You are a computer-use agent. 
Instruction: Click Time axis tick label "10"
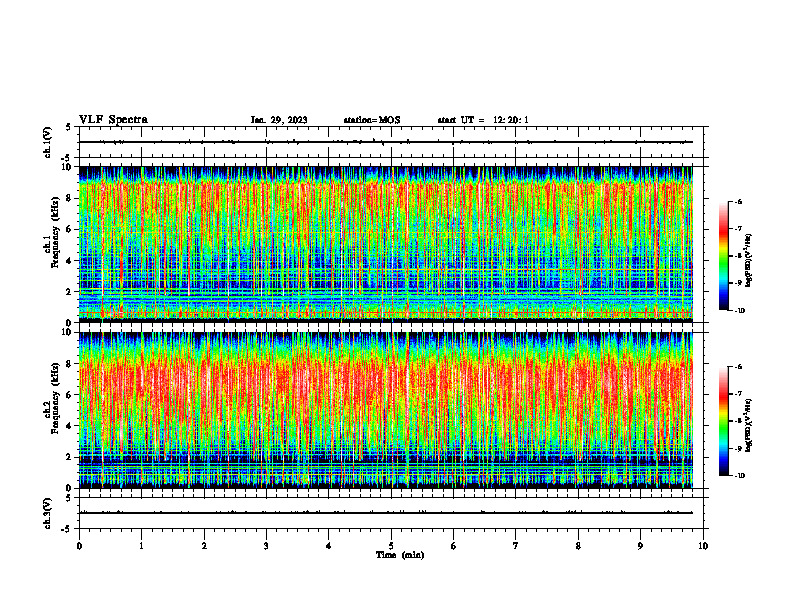[703, 546]
